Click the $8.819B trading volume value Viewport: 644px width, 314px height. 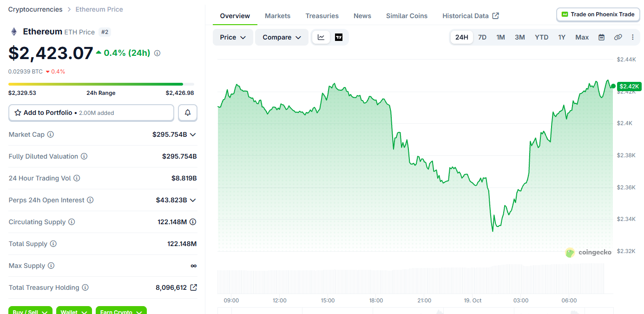[184, 178]
